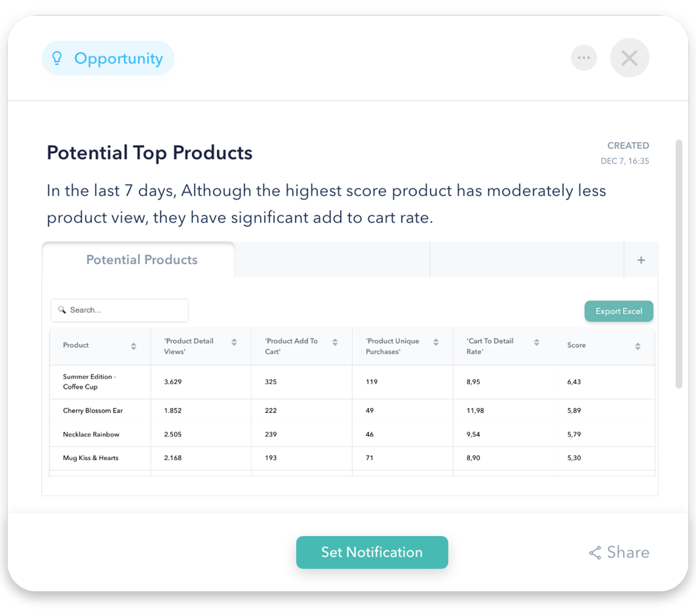
Task: Click the vertical scrollbar on right
Action: pos(679,264)
